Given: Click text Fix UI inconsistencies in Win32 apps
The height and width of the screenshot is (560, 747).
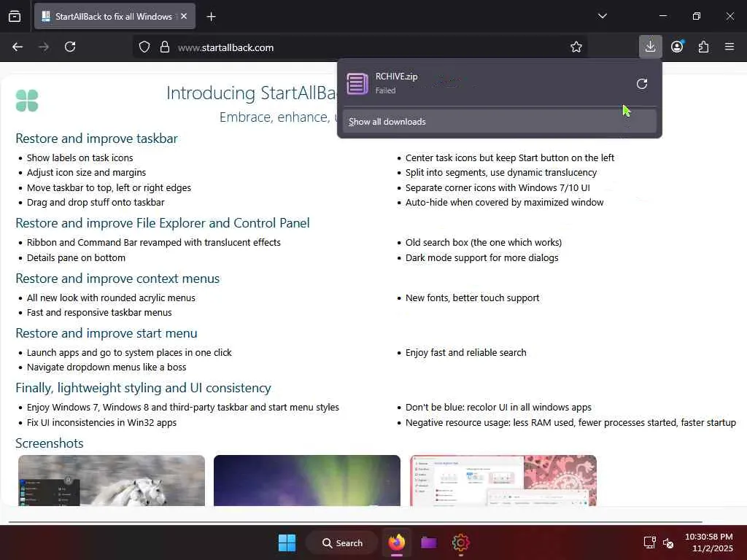Looking at the screenshot, I should pos(101,423).
